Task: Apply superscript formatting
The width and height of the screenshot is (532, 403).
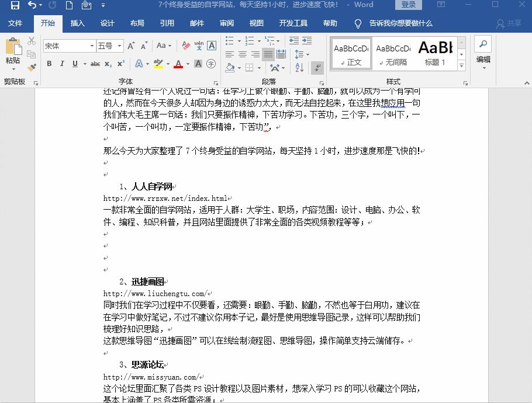Action: tap(120, 63)
